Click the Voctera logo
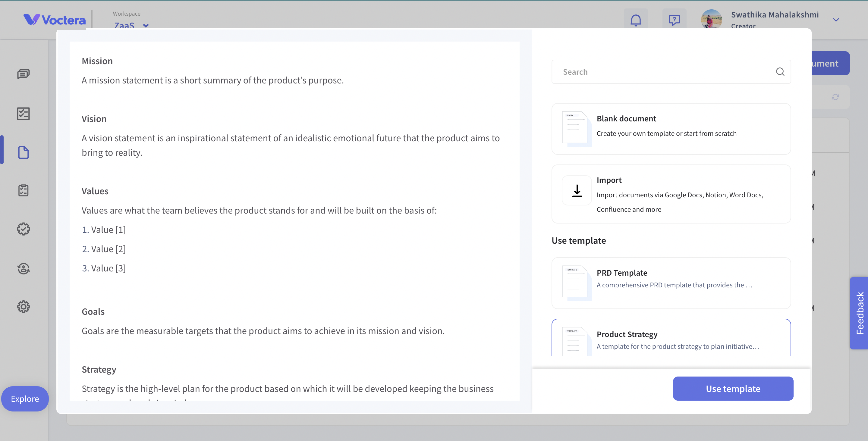868x441 pixels. tap(55, 20)
